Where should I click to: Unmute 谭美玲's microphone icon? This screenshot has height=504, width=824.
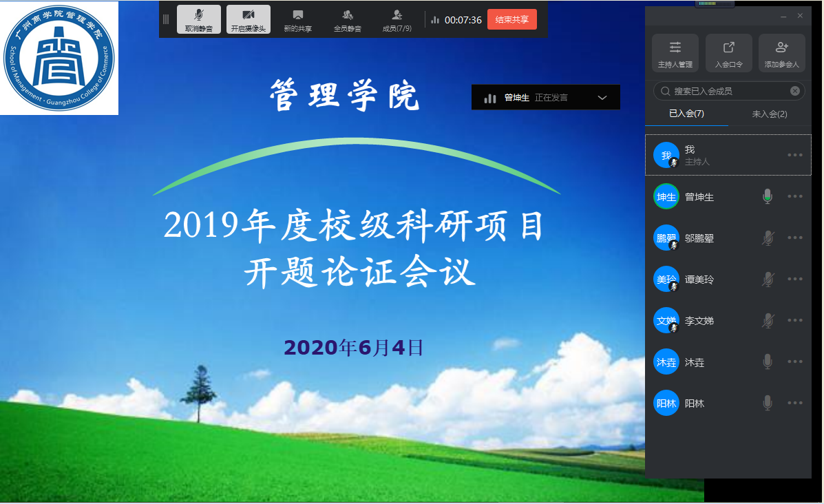pyautogui.click(x=768, y=280)
